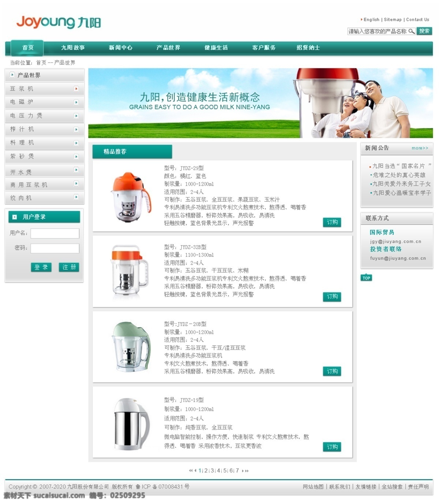The height and width of the screenshot is (504, 439).
Task: Click the green JYDZ-20B product image
Action: click(131, 346)
